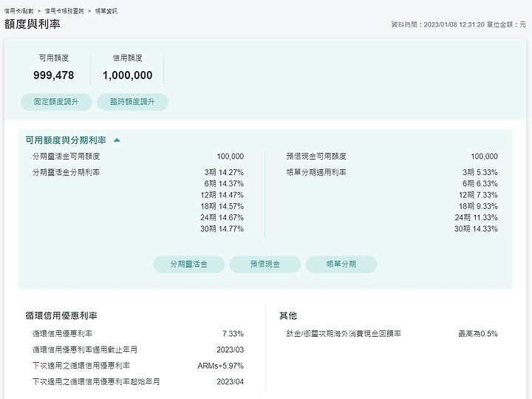Collapse the 可用額度與分期利率 section arrow

(x=117, y=140)
